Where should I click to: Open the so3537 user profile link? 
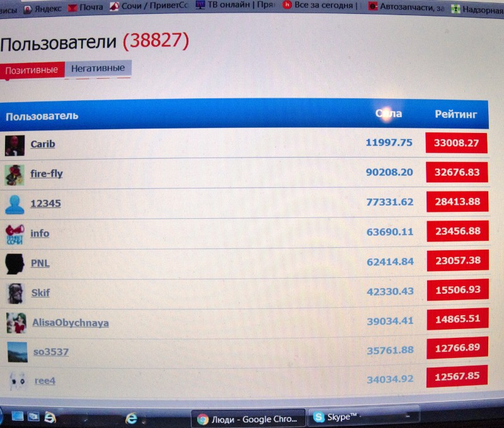pos(50,352)
